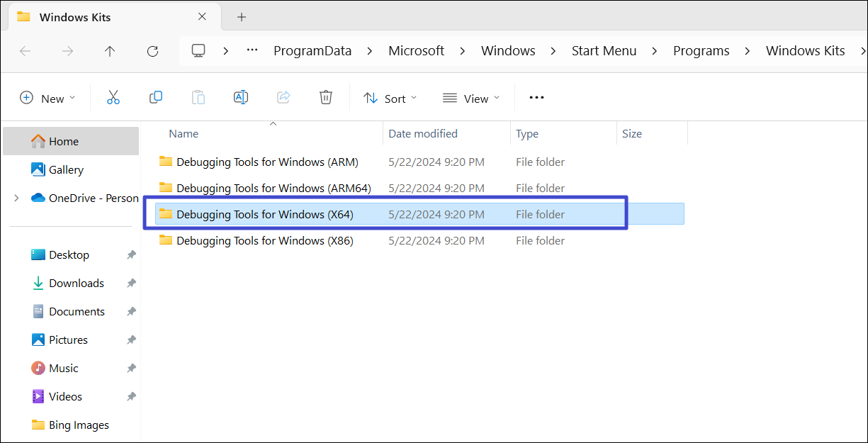Navigate to Start Menu in breadcrumb
868x443 pixels.
pyautogui.click(x=604, y=51)
